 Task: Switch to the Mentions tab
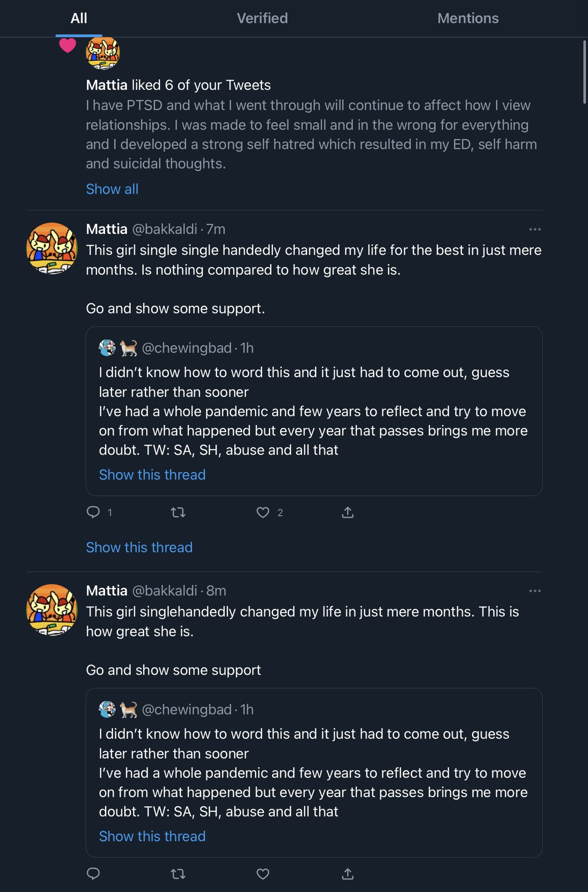pyautogui.click(x=468, y=18)
